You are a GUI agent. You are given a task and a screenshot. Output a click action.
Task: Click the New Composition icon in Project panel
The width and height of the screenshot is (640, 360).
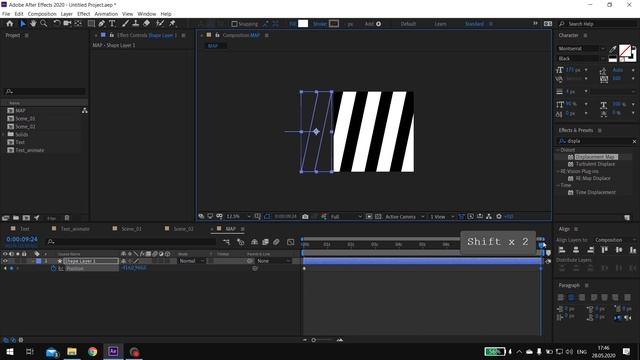26,218
